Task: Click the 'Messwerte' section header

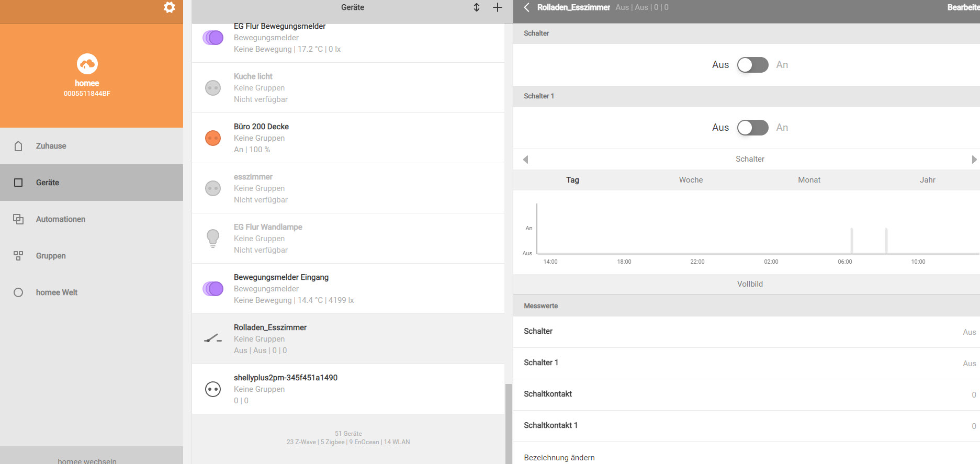Action: (x=747, y=306)
